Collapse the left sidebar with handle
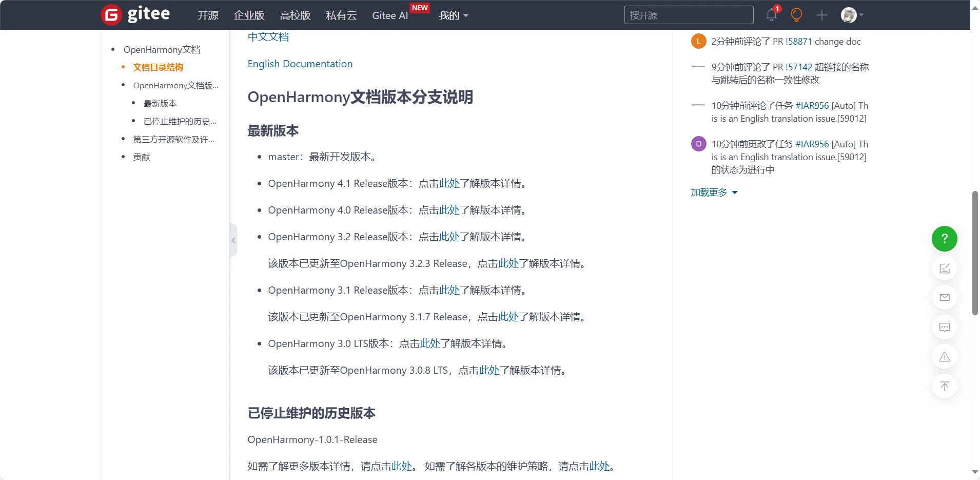This screenshot has width=980, height=480. (x=233, y=240)
